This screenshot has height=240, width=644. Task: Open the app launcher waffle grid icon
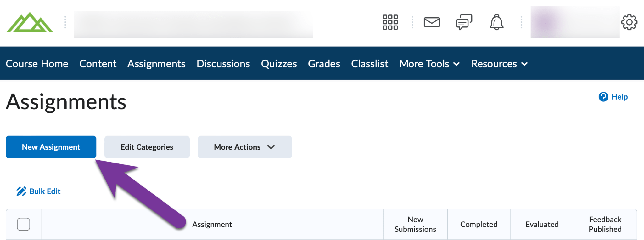389,22
